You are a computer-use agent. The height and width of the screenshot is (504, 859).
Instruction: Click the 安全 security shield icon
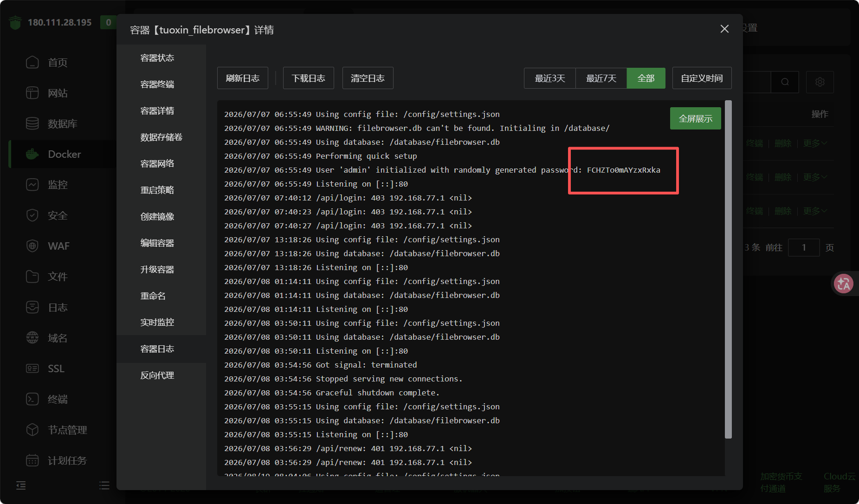(32, 215)
